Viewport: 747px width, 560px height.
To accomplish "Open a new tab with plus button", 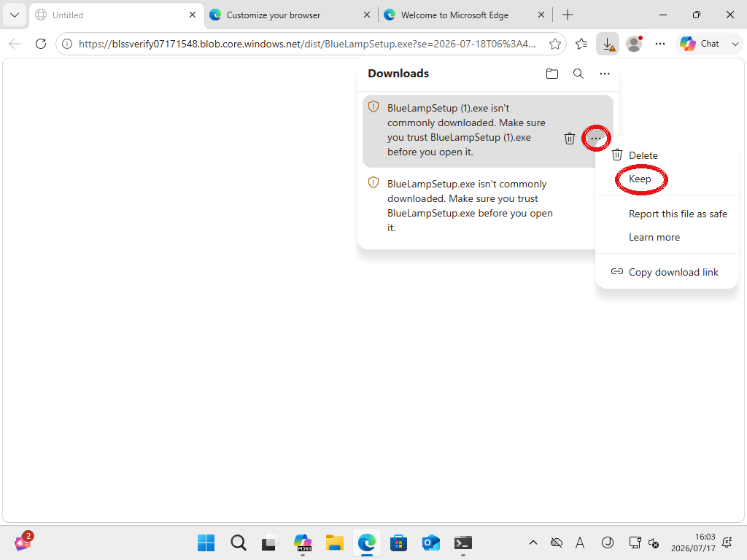I will [x=567, y=15].
